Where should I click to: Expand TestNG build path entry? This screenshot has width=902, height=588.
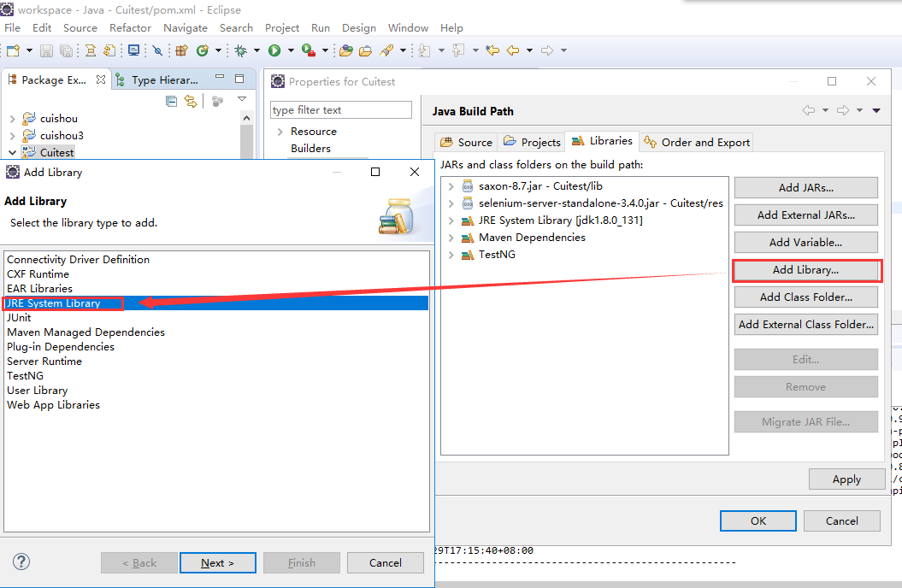pos(451,255)
